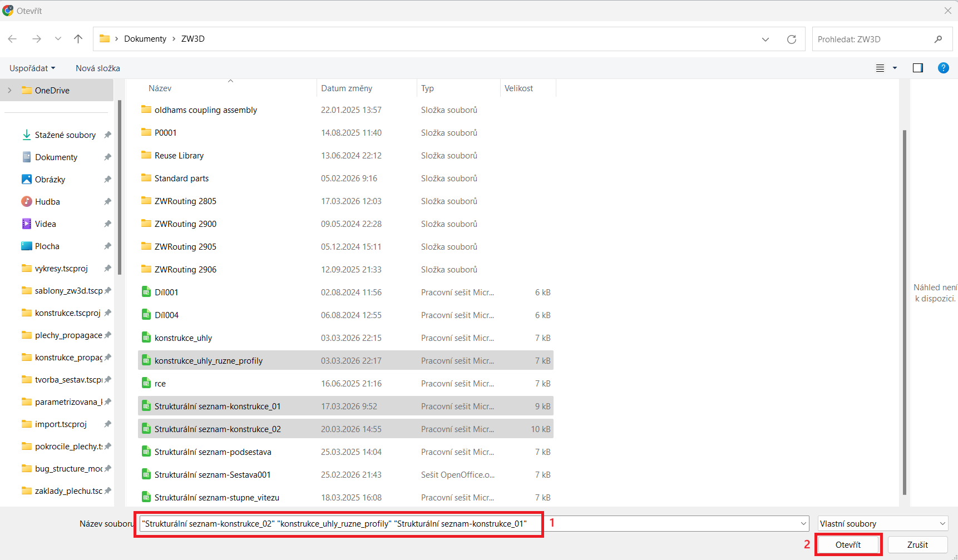Expand the address bar history dropdown

(765, 39)
